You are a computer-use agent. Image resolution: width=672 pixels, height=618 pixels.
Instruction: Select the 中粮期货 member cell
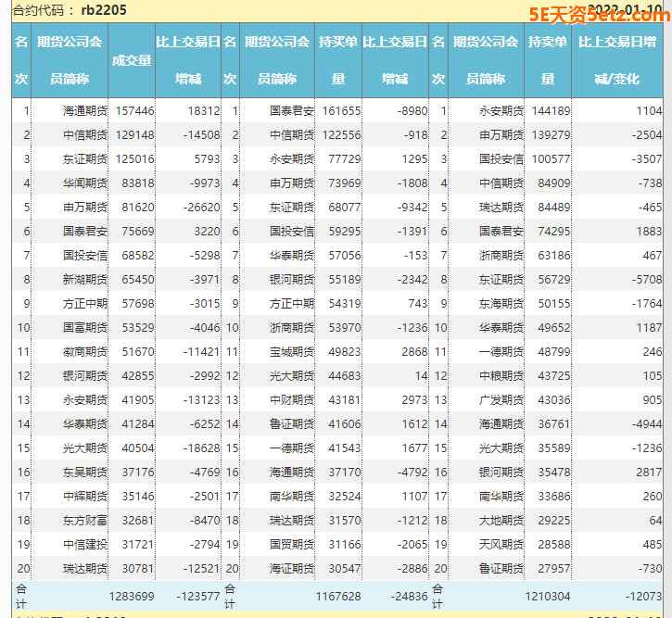[501, 375]
